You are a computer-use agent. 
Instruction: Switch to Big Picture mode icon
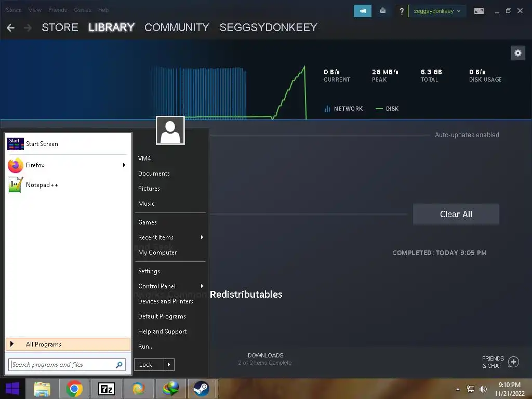coord(478,11)
